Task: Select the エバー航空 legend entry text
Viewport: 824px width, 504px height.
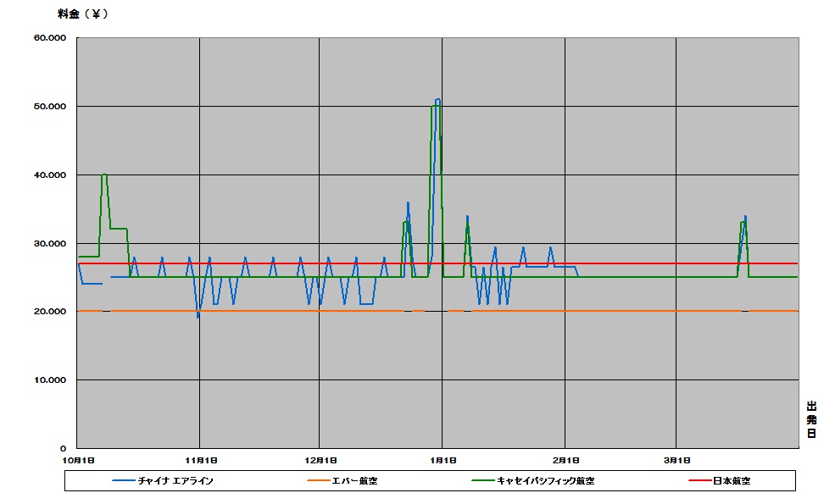Action: tap(355, 480)
